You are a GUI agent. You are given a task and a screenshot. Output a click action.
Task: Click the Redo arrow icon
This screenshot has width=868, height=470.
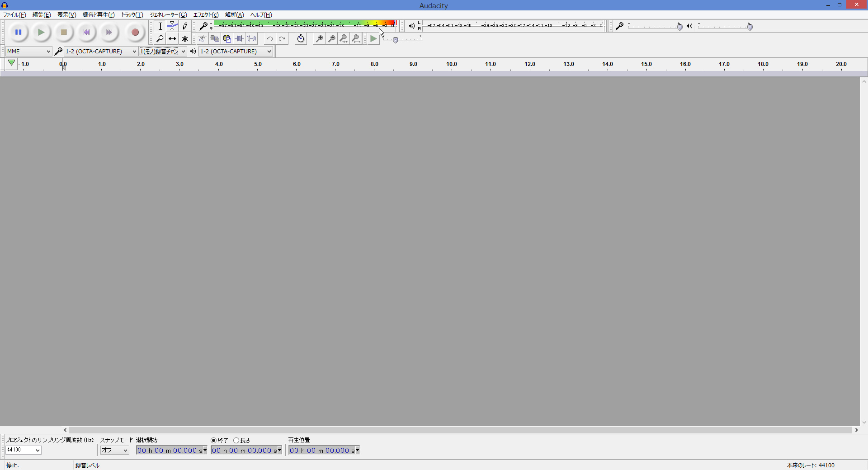[x=282, y=38]
